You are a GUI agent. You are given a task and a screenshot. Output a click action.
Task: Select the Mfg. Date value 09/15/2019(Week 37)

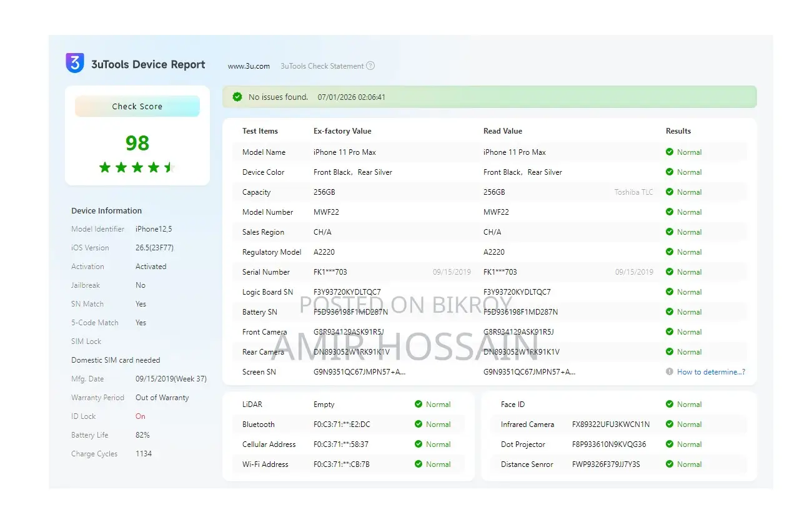pyautogui.click(x=171, y=379)
